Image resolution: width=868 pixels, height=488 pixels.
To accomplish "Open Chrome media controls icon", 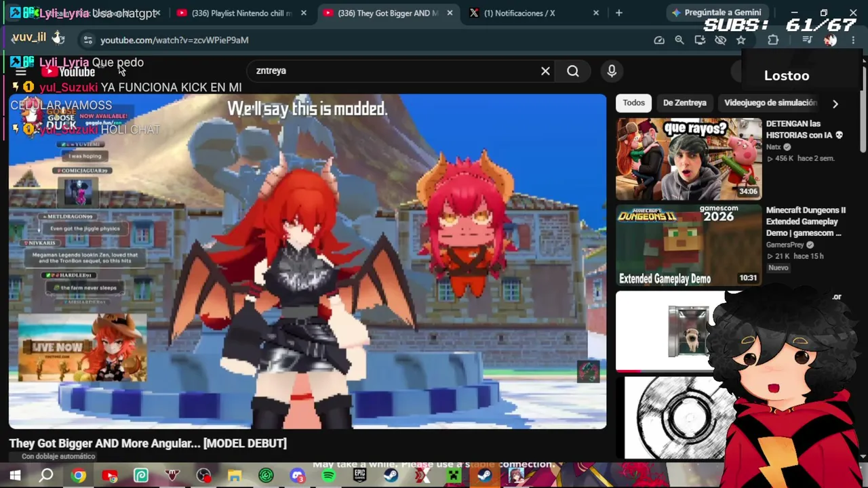I will [x=807, y=40].
